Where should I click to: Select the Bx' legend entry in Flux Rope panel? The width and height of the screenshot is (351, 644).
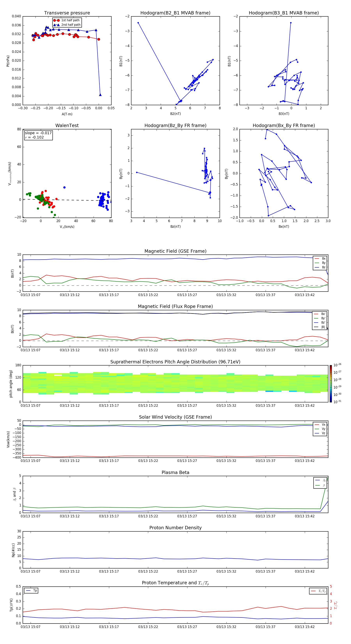pos(320,314)
